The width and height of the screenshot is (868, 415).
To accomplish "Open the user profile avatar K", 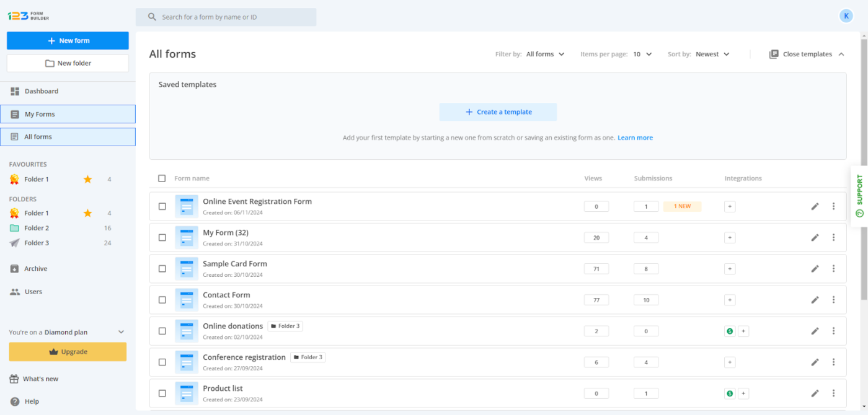I will 846,16.
